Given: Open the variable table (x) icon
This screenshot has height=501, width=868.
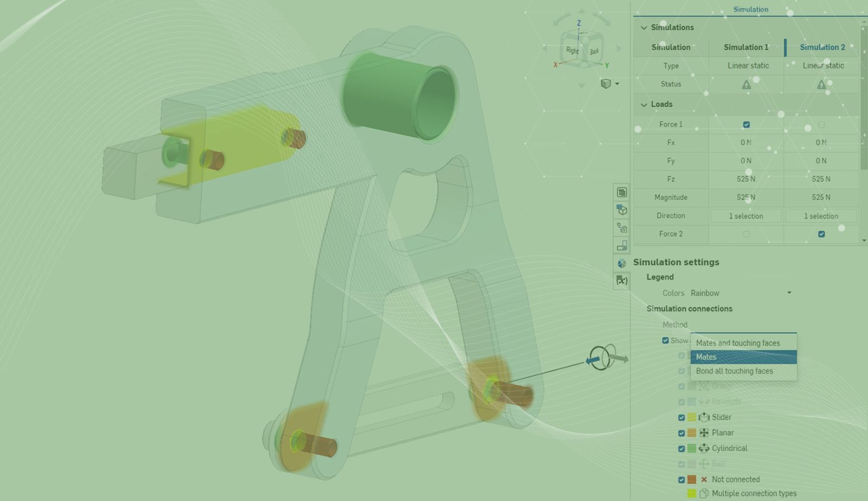Looking at the screenshot, I should click(x=622, y=281).
